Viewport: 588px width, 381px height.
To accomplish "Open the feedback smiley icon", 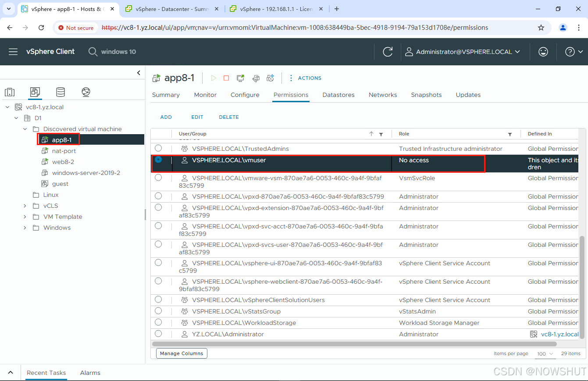I will (x=543, y=52).
